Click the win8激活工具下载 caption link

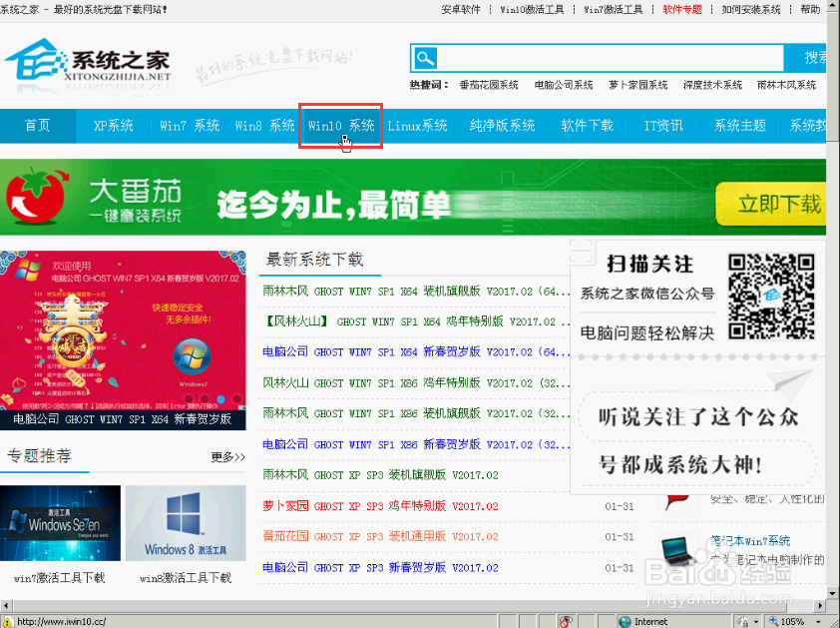tap(186, 578)
